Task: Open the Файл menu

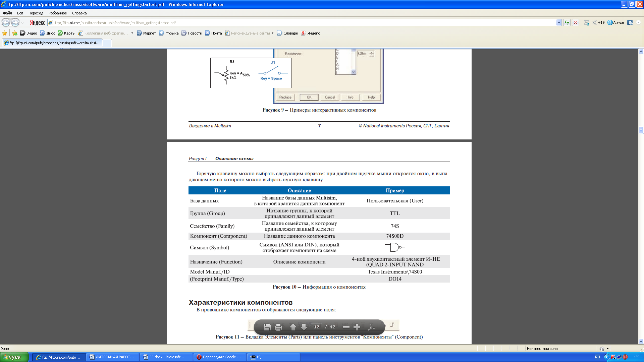Action: coord(7,13)
